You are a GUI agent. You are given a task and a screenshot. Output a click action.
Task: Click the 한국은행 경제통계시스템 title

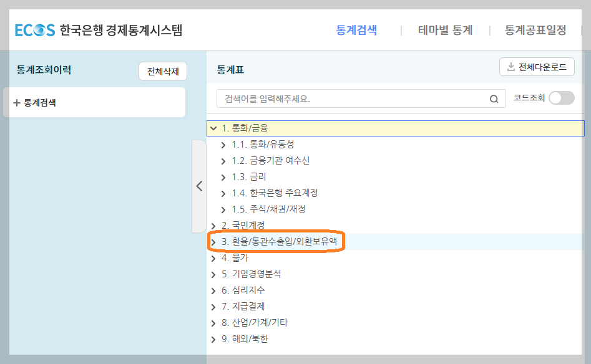click(x=121, y=30)
